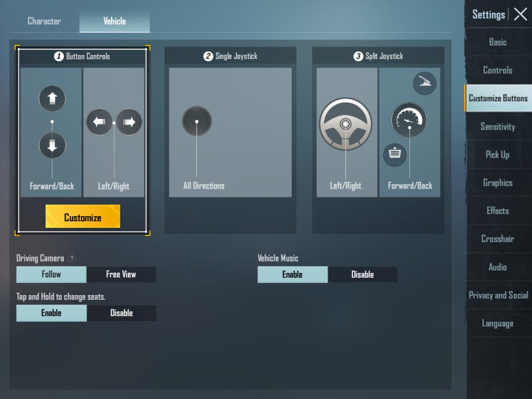This screenshot has width=532, height=399.
Task: Click the forward up-arrow button icon
Action: pyautogui.click(x=52, y=99)
